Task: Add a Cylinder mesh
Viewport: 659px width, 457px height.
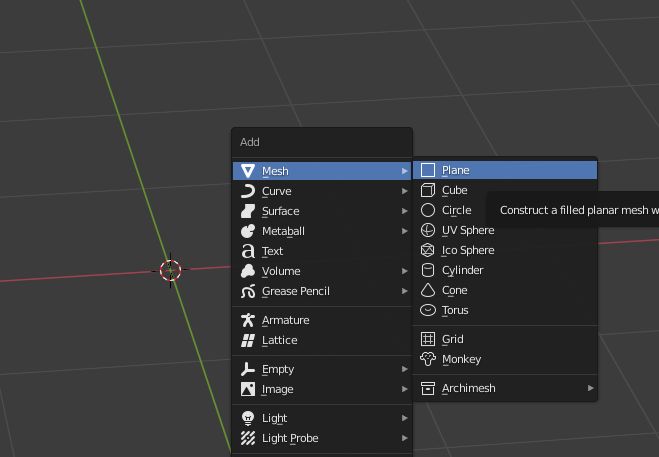Action: [505, 270]
